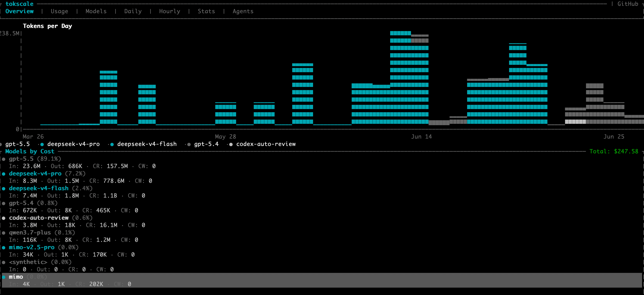Click the Models by Cost heading
Image resolution: width=644 pixels, height=295 pixels.
[x=30, y=151]
